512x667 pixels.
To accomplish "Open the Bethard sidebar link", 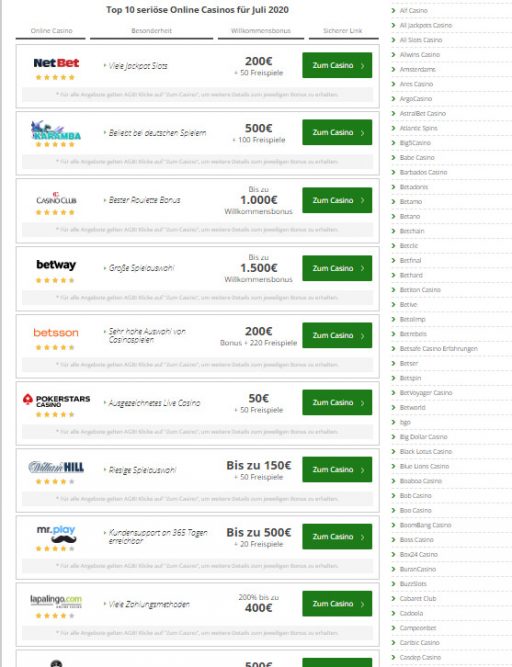I will [x=411, y=275].
